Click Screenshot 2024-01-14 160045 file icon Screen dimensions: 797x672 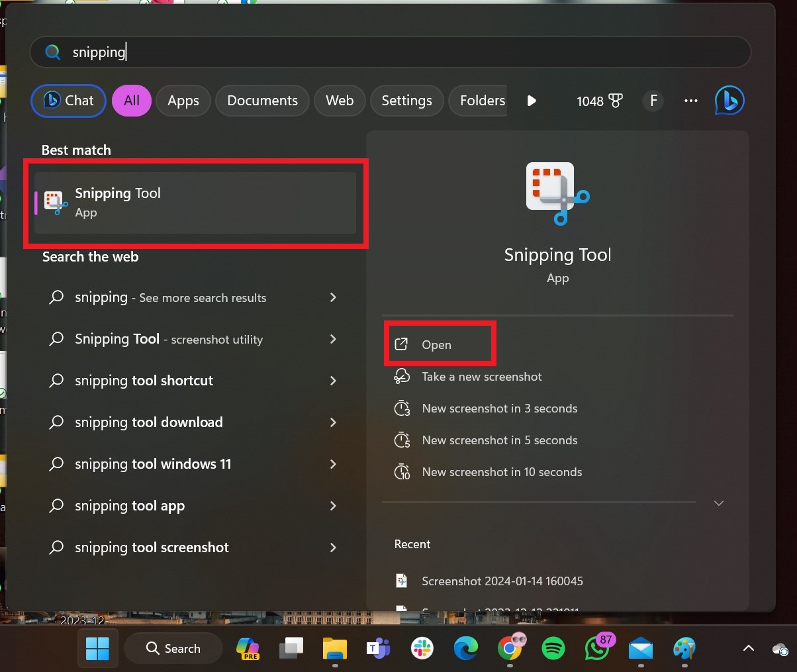tap(401, 581)
